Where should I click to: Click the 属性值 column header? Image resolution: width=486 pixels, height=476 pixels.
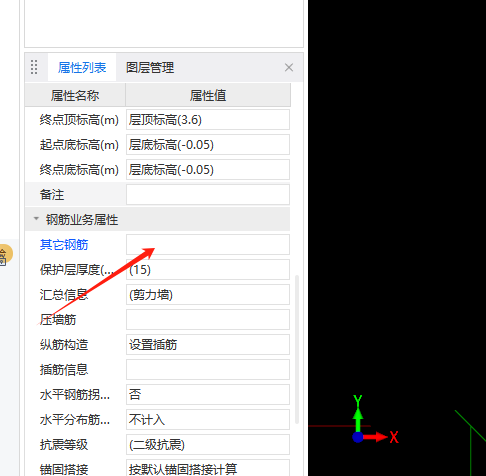(208, 96)
